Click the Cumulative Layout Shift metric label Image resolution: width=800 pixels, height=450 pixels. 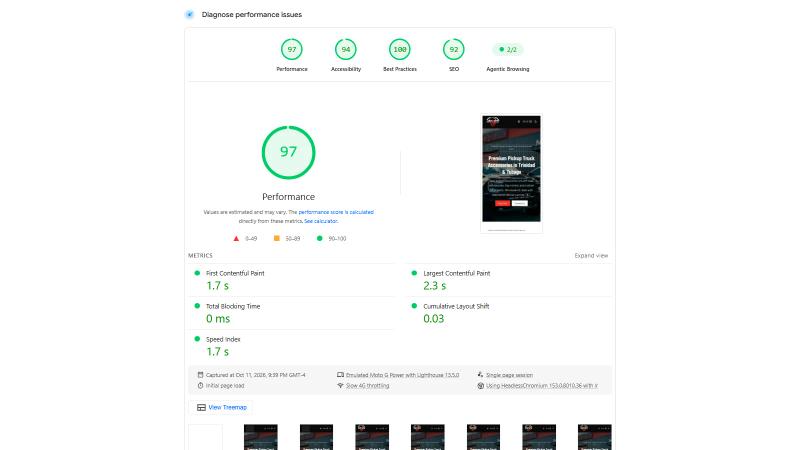(456, 307)
